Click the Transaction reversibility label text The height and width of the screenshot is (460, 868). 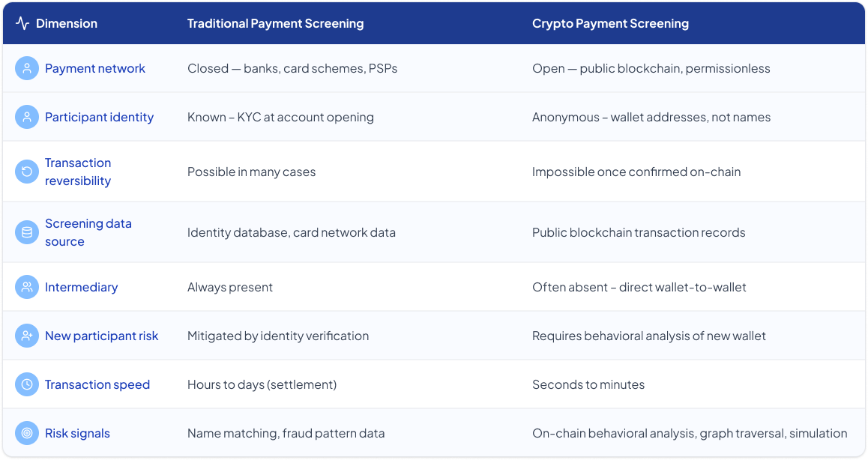(78, 172)
